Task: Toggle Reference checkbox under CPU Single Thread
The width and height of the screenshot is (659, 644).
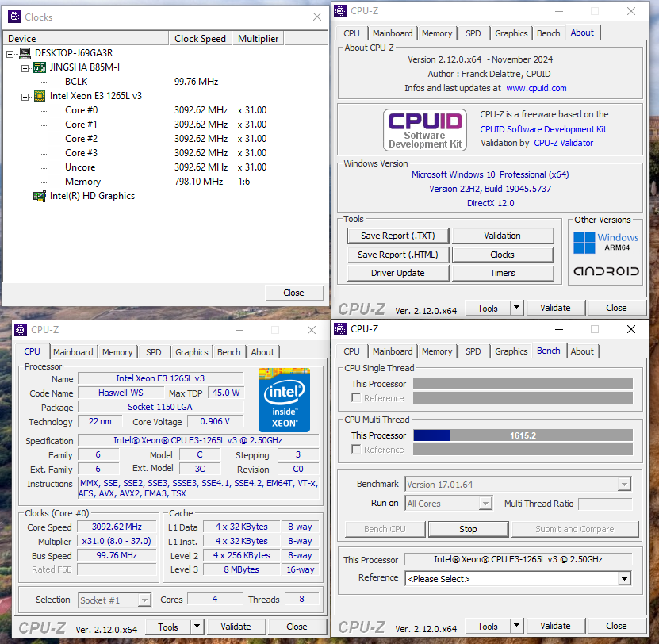Action: (356, 397)
